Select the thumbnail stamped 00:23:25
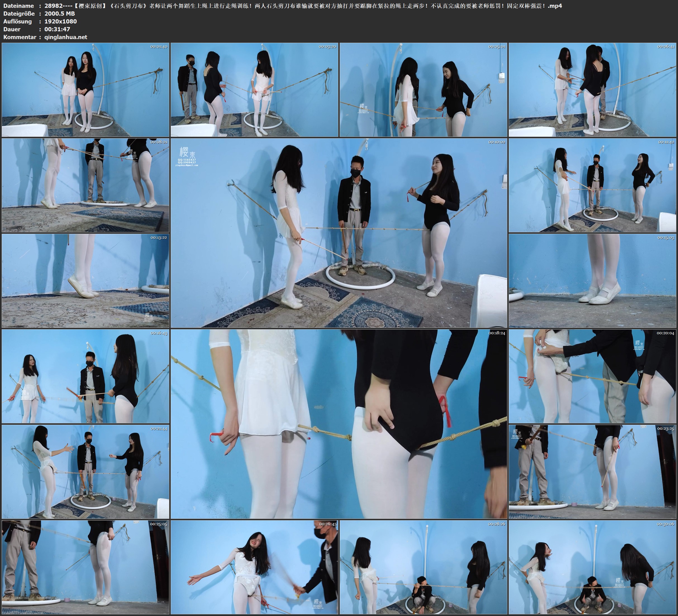The image size is (678, 616). 592,471
